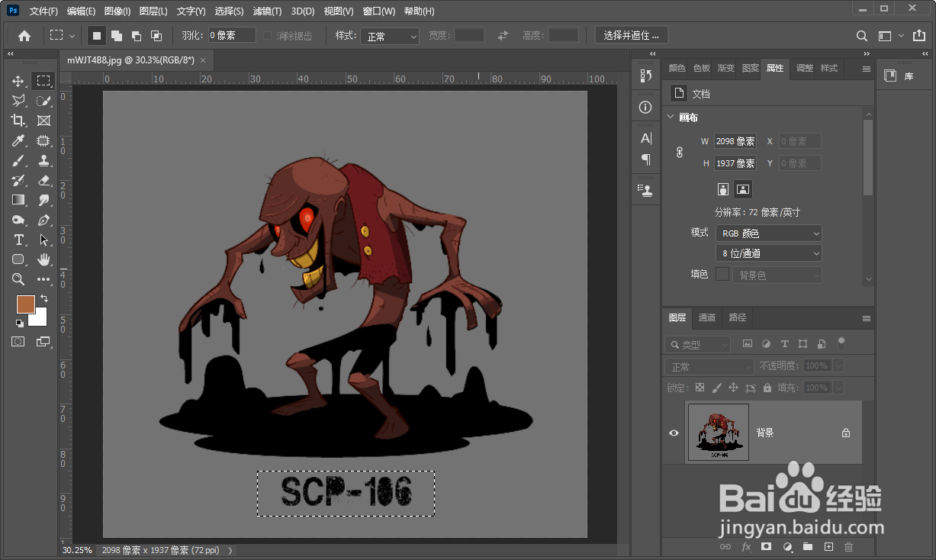Select the Horizontal Type tool
Viewport: 936px width, 560px height.
click(x=18, y=240)
